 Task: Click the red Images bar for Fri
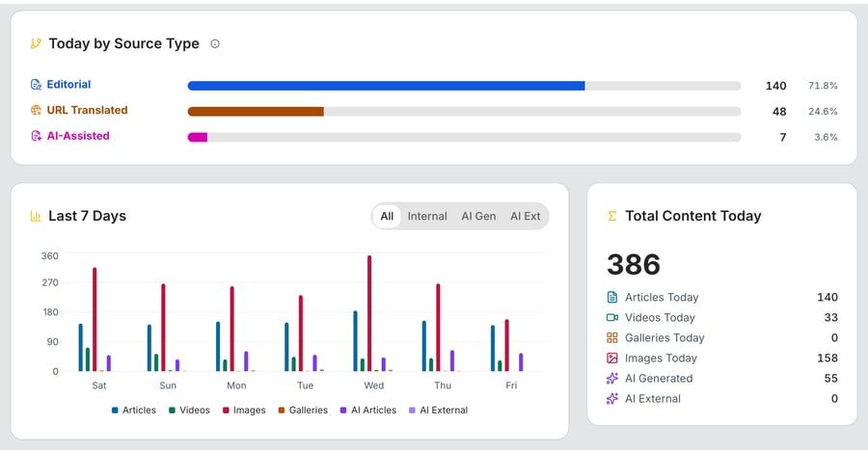point(507,346)
